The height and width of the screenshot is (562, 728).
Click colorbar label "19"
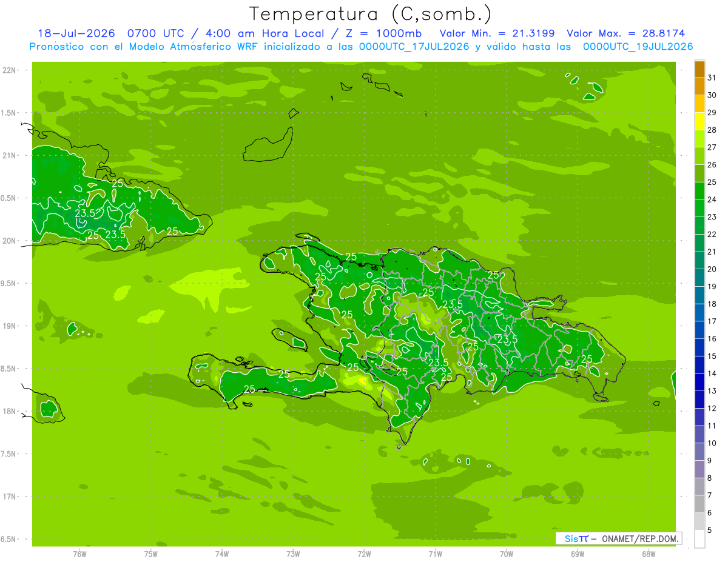pyautogui.click(x=712, y=287)
